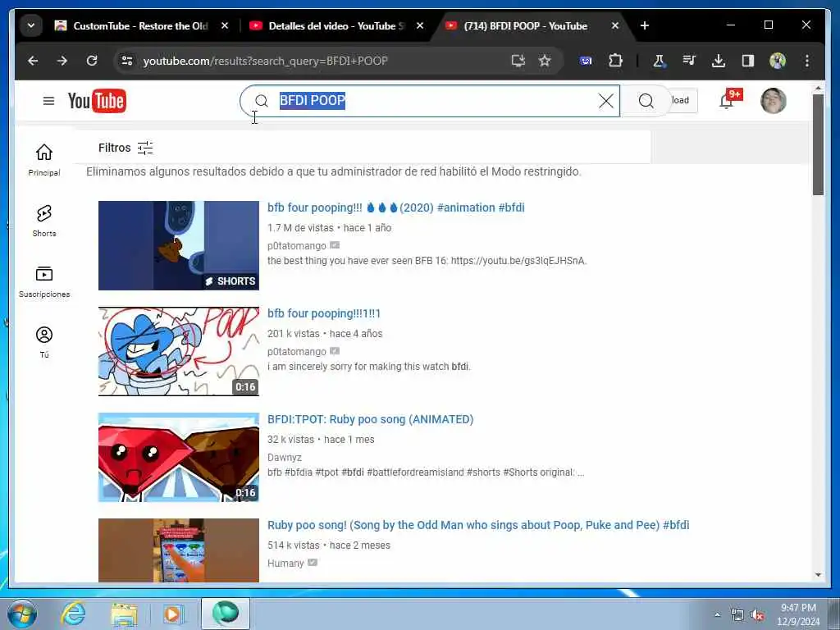Open video 'bfb four pooping!!!1!!1'
The width and height of the screenshot is (840, 630).
323,313
